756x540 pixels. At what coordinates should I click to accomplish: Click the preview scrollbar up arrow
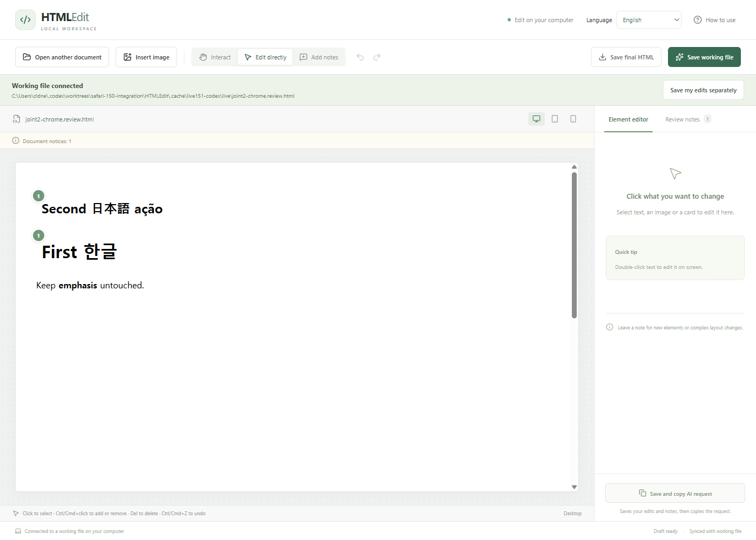574,167
